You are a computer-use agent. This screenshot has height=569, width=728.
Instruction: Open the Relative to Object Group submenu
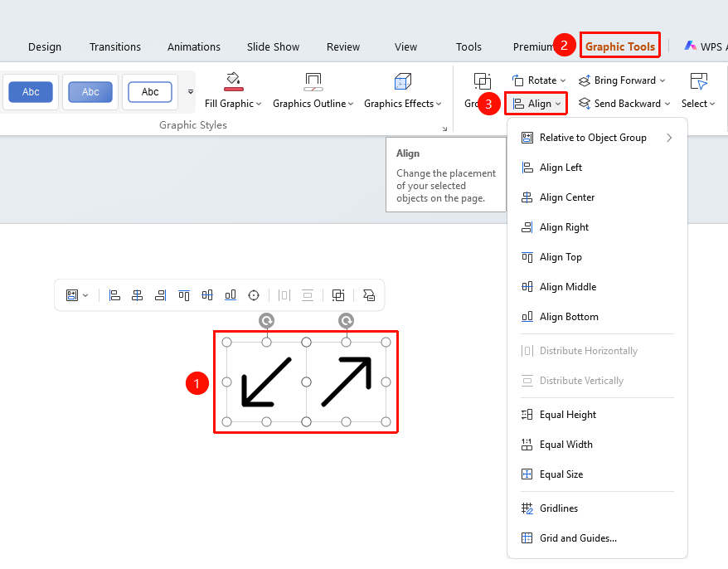coord(597,138)
